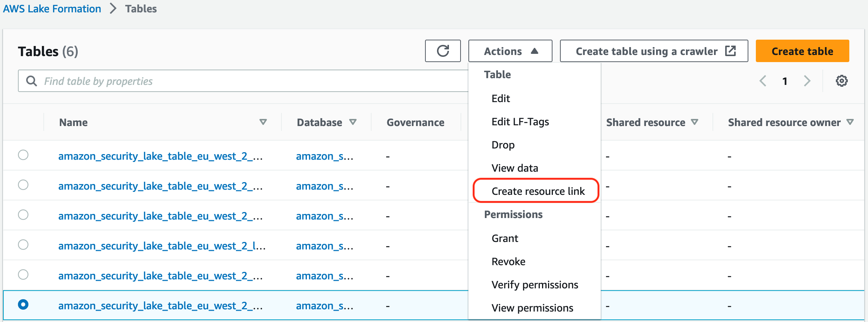Go to next page arrow
Image resolution: width=868 pixels, height=322 pixels.
coord(807,81)
